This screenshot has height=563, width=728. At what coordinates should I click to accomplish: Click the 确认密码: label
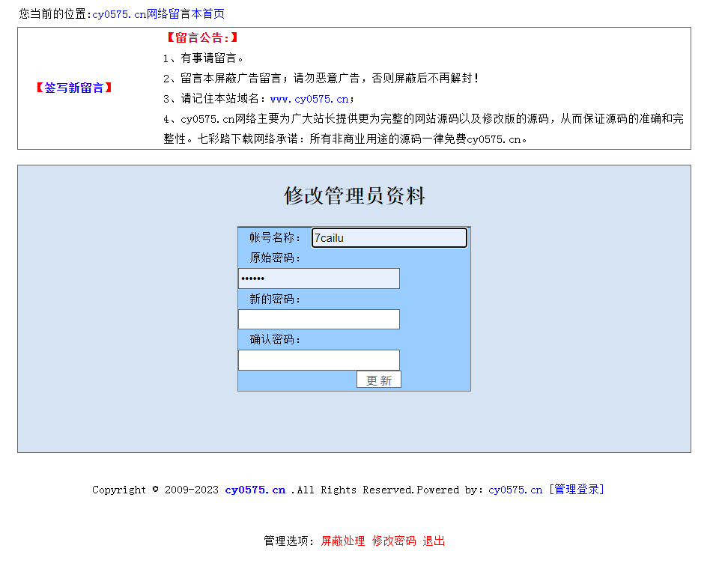pyautogui.click(x=275, y=340)
